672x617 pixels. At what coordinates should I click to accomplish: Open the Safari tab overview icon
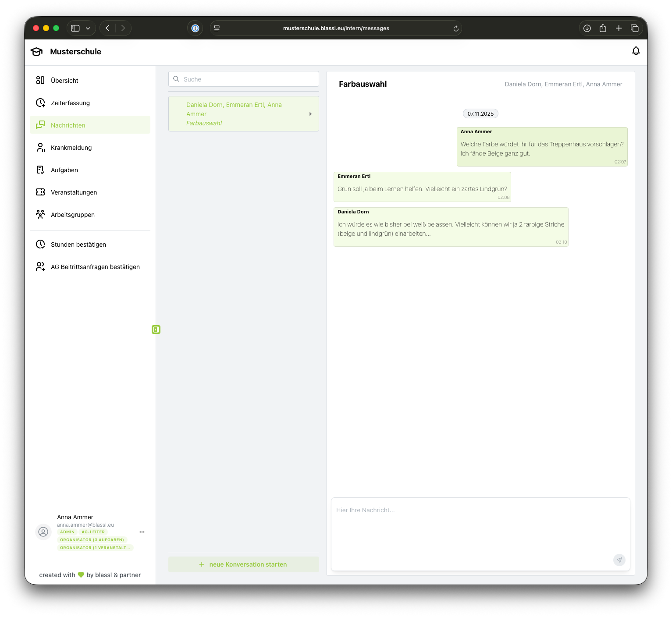pos(634,28)
